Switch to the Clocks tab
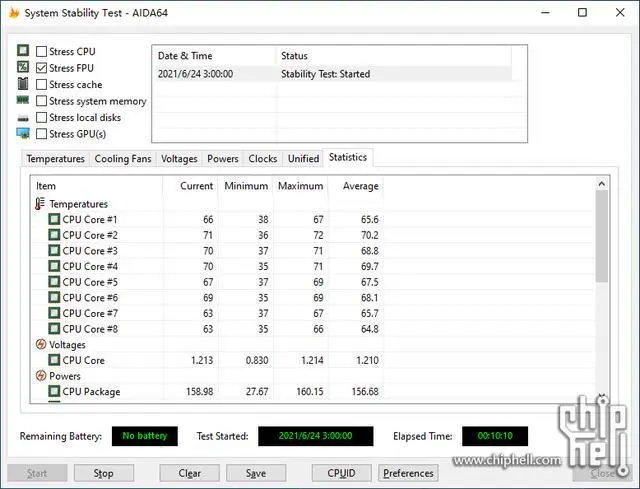The image size is (640, 489). pyautogui.click(x=263, y=159)
